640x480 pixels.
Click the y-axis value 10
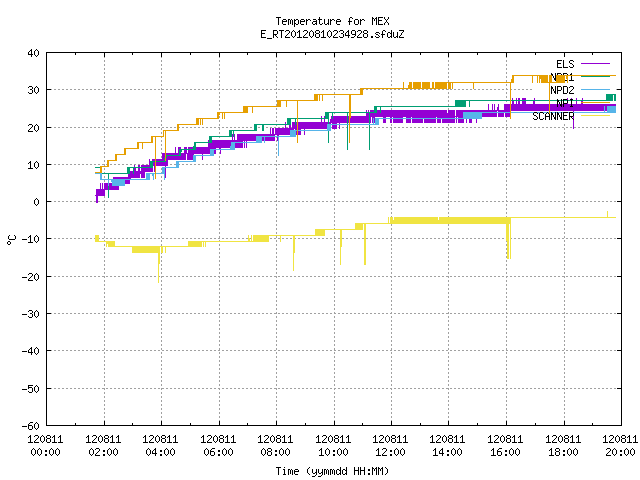[33, 165]
